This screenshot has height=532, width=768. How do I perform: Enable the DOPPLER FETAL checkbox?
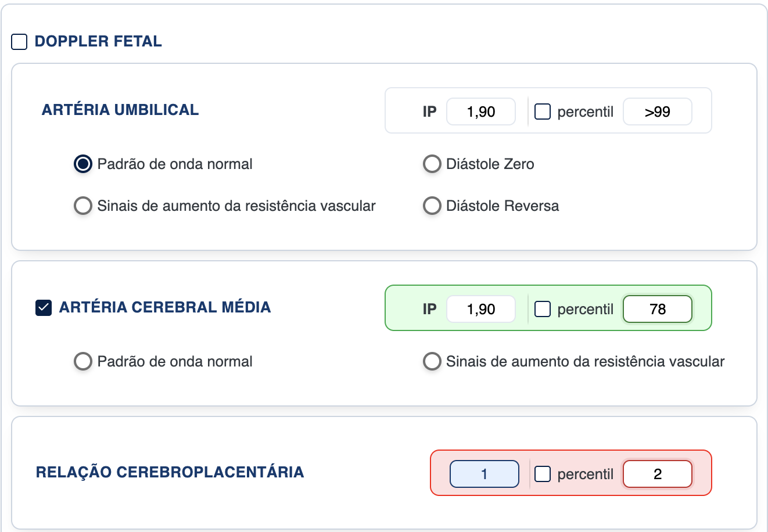19,42
